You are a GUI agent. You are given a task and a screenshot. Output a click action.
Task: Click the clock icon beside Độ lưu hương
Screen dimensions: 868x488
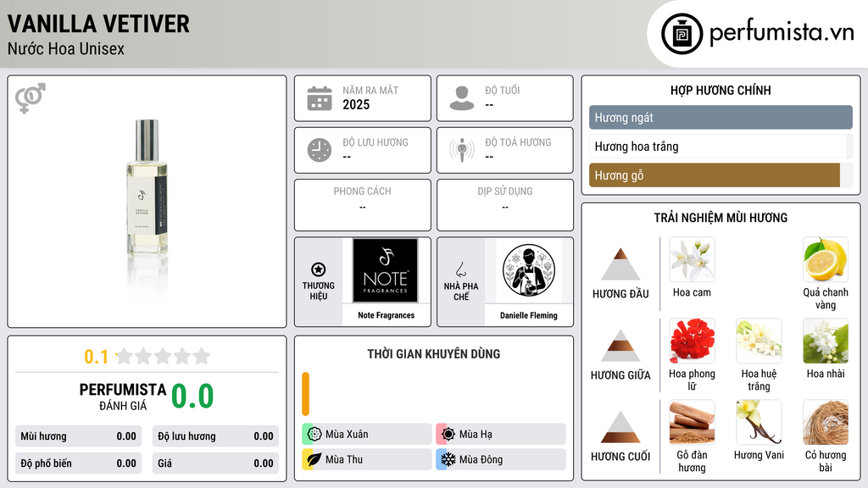coord(320,150)
